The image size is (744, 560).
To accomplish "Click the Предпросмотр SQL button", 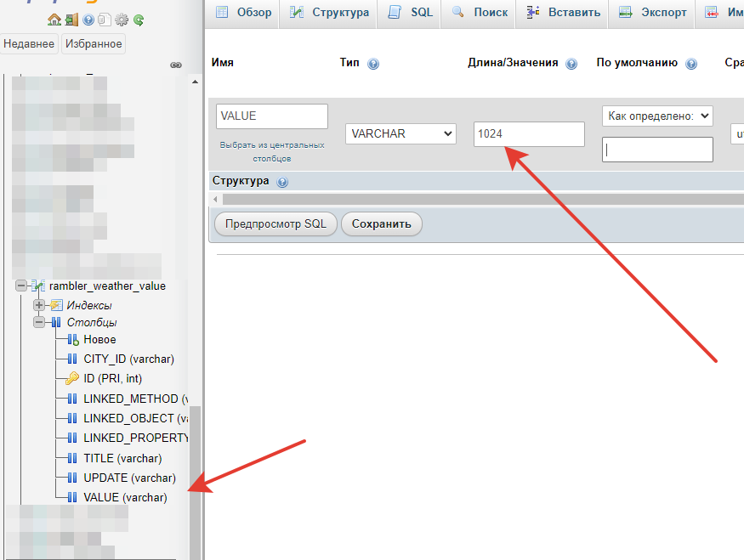I will 275,224.
